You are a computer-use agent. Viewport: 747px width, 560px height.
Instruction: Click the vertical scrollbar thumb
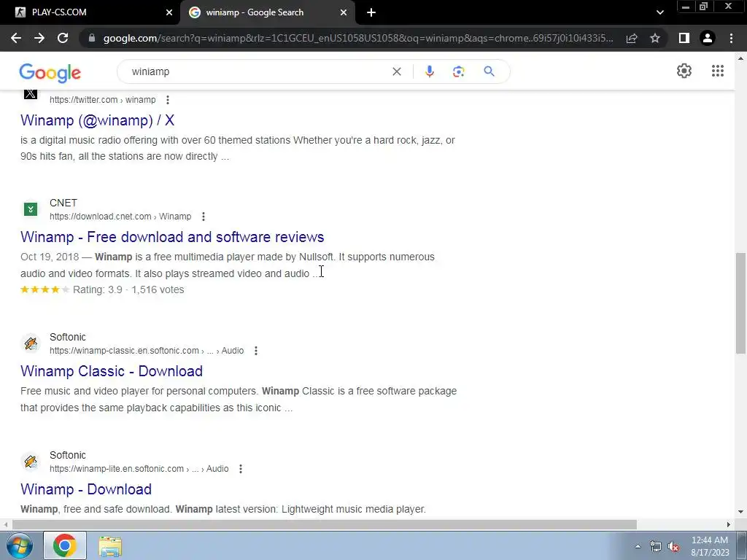click(740, 303)
